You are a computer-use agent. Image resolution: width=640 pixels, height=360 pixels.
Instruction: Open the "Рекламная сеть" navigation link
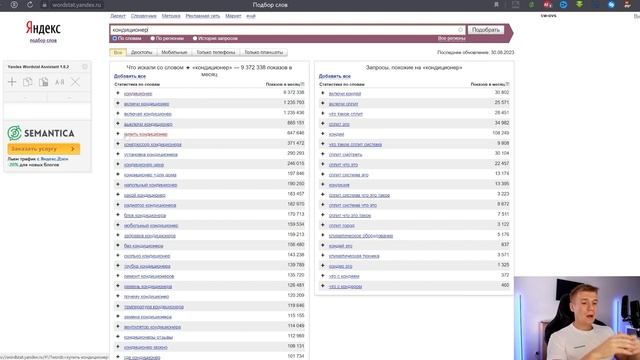coord(203,16)
